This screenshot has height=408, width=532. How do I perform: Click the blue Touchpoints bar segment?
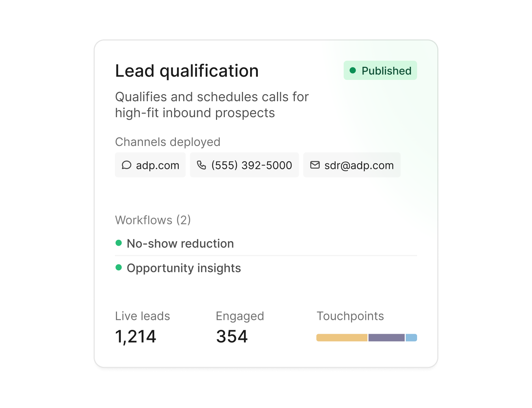click(411, 338)
